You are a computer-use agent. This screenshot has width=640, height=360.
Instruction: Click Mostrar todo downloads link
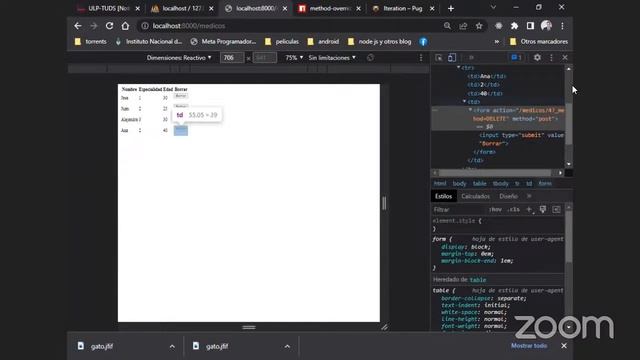[529, 346]
